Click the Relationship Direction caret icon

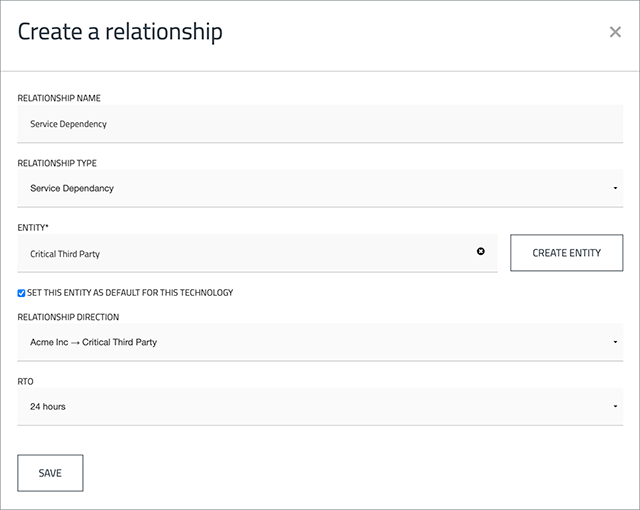click(615, 342)
